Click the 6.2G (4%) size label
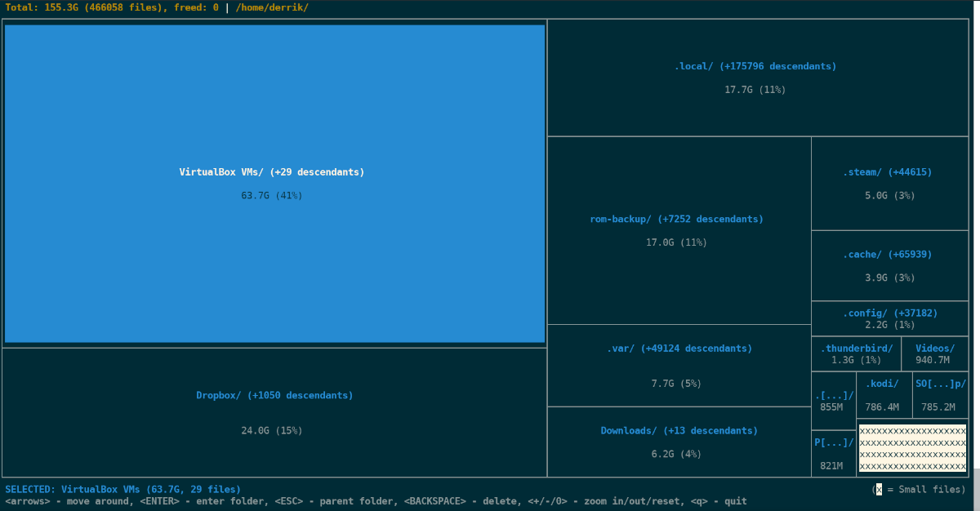Image resolution: width=980 pixels, height=511 pixels. (x=676, y=454)
